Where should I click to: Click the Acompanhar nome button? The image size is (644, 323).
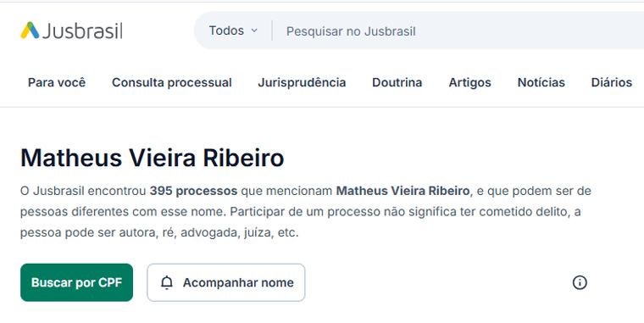[226, 282]
